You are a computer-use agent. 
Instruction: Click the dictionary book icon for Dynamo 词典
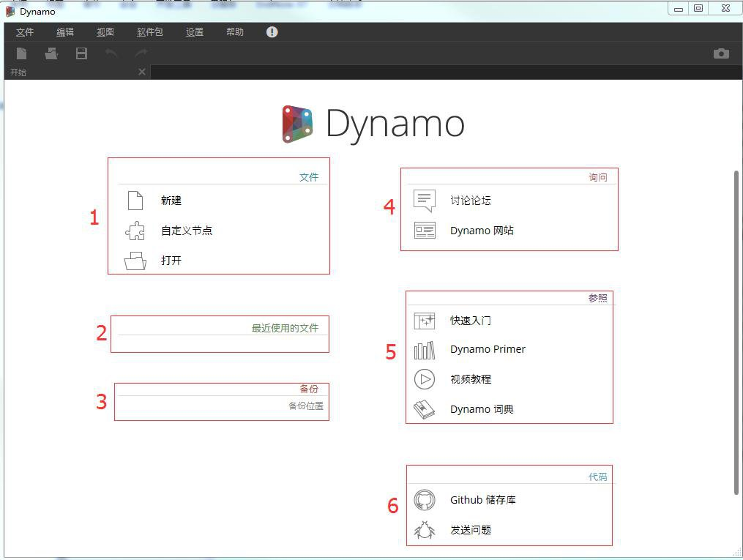425,409
